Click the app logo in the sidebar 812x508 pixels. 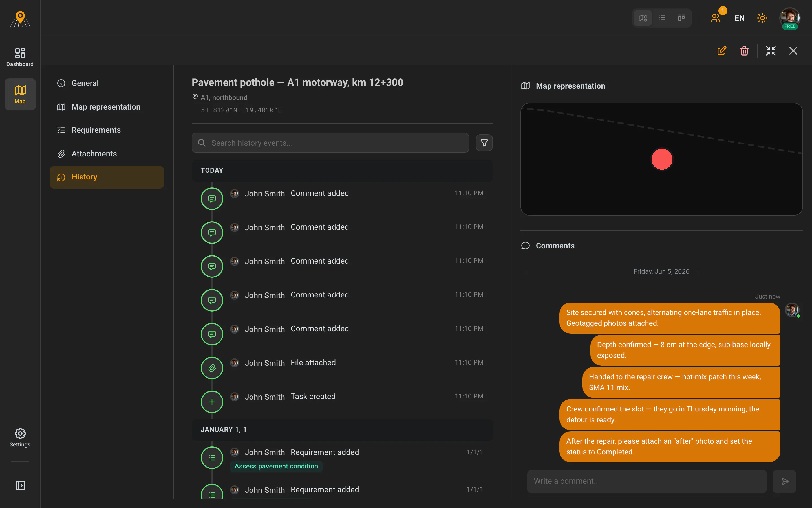click(x=20, y=19)
